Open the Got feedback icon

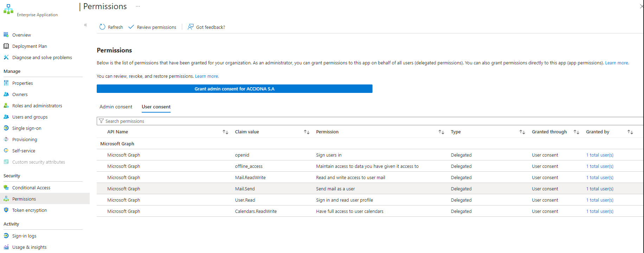click(191, 27)
